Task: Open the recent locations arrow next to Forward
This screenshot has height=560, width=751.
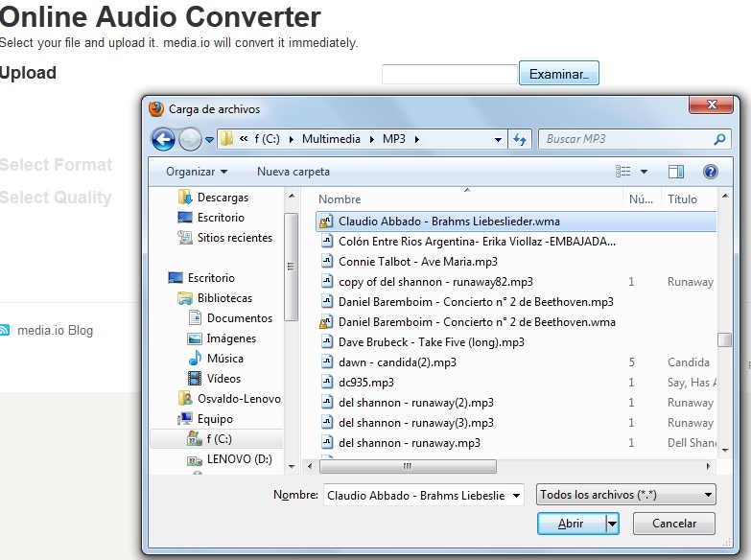Action: (x=209, y=140)
